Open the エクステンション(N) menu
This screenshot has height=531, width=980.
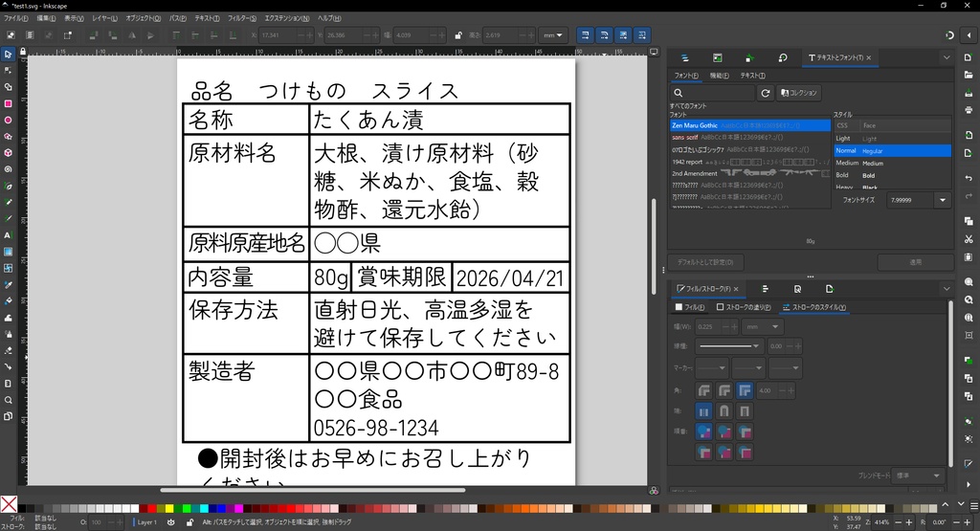[x=286, y=19]
